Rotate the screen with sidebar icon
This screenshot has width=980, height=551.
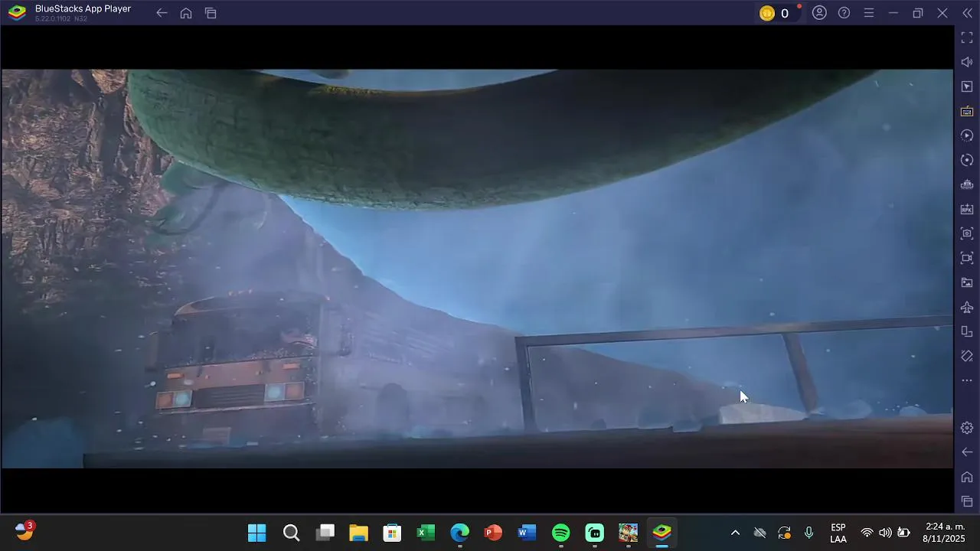[x=967, y=331]
